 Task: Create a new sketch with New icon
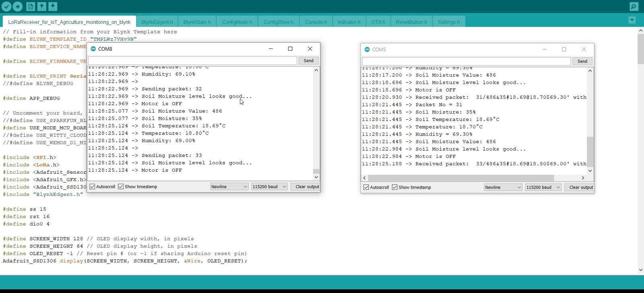31,6
